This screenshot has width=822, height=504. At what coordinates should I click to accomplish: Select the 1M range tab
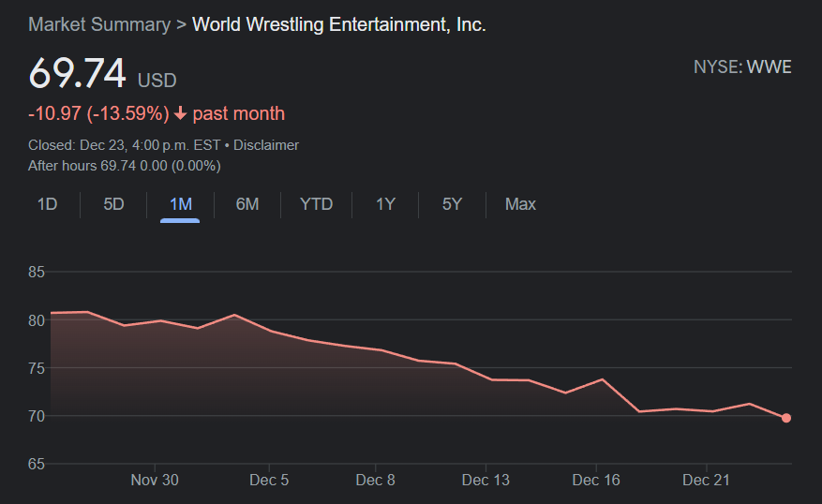tap(180, 204)
